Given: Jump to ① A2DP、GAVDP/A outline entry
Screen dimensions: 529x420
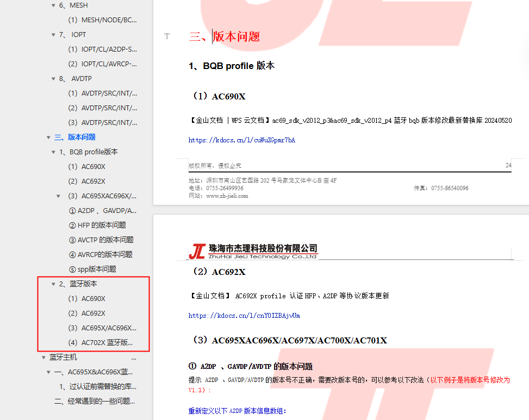Looking at the screenshot, I should [x=103, y=211].
